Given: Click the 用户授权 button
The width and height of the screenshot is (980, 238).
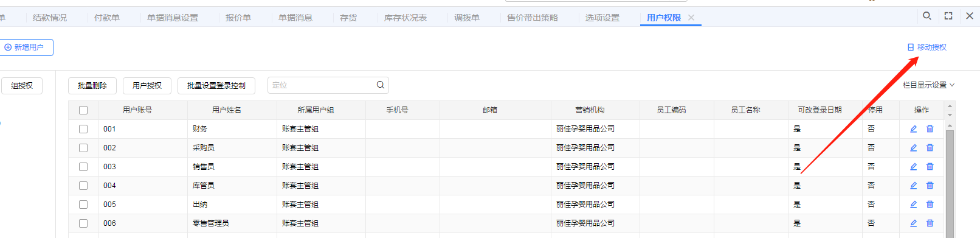Looking at the screenshot, I should pyautogui.click(x=147, y=86).
